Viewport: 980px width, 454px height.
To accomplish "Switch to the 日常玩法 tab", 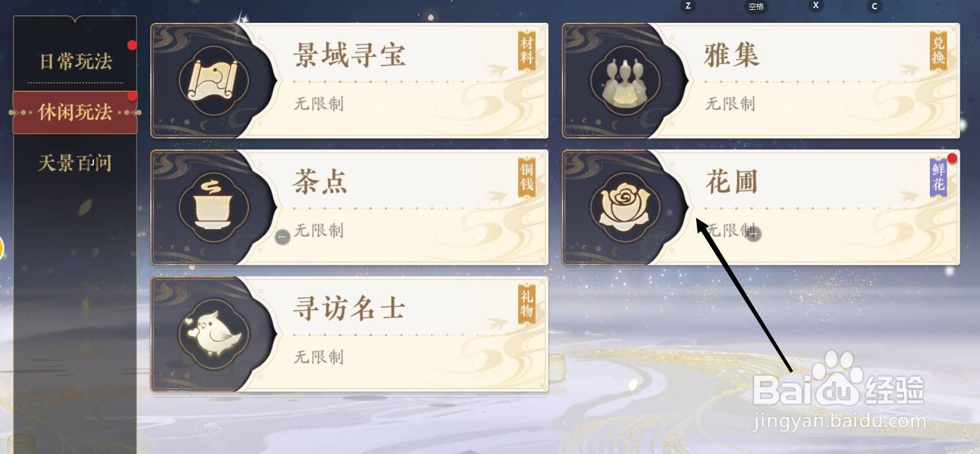I will coord(75,61).
